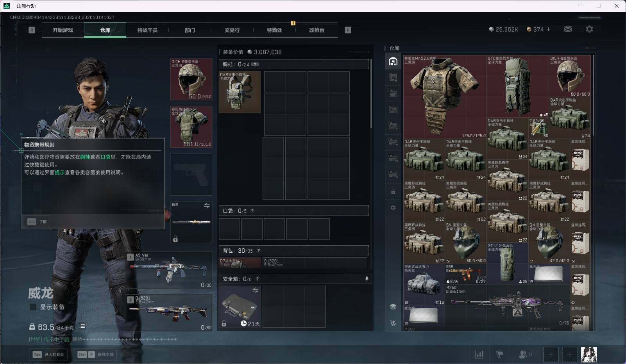Open the mail envelope icon
This screenshot has width=626, height=364.
[x=568, y=29]
